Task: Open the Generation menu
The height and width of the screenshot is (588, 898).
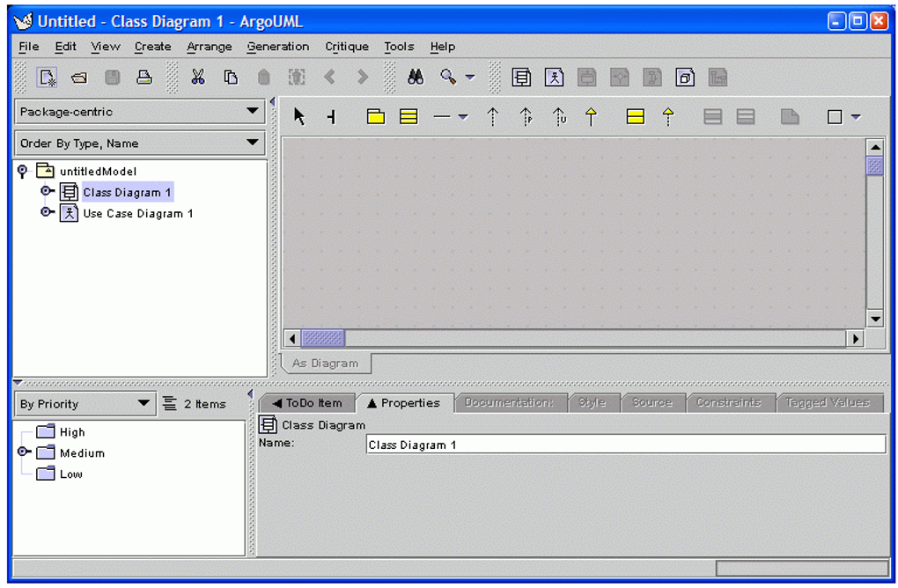Action: (x=277, y=47)
